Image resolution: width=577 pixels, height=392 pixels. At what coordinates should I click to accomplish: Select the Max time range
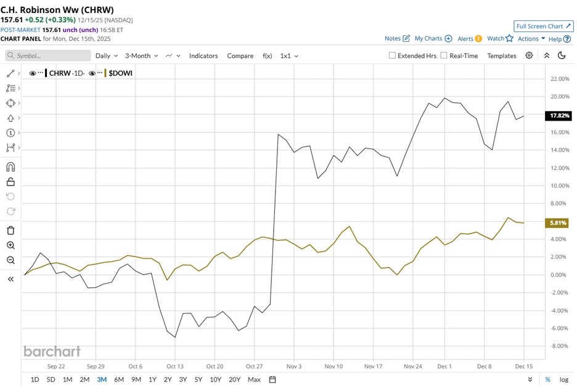tap(254, 380)
